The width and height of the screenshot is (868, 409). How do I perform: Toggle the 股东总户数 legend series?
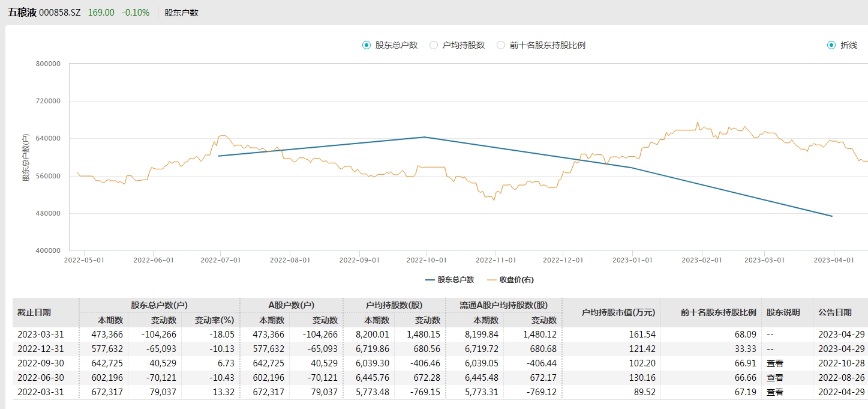tap(449, 280)
